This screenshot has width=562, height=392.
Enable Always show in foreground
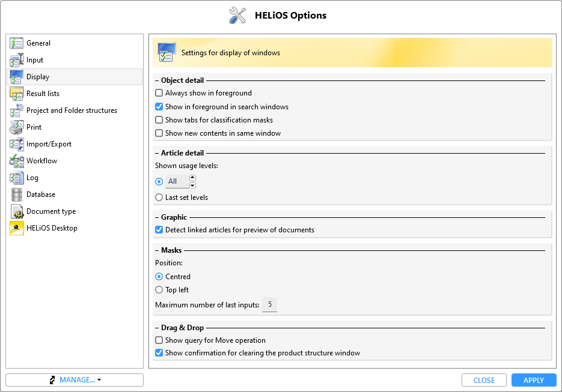tap(159, 93)
